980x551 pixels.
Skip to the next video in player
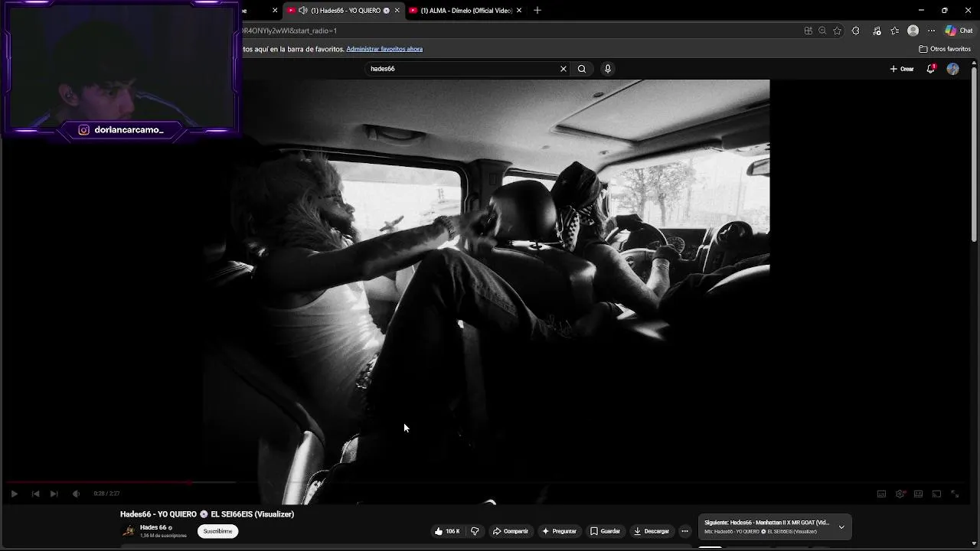click(54, 494)
